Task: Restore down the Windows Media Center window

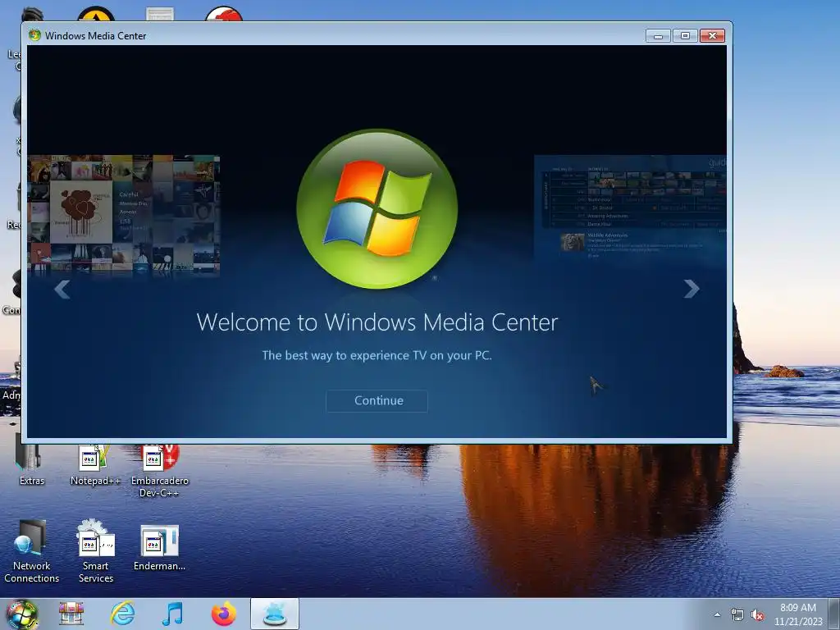Action: pos(685,36)
